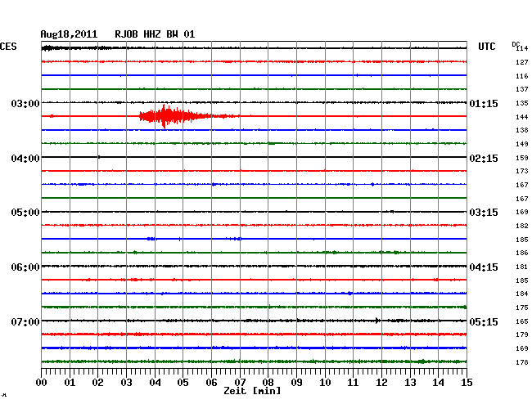The height and width of the screenshot is (404, 532).
Task: Click the 01 minute axis label
Action: click(70, 382)
